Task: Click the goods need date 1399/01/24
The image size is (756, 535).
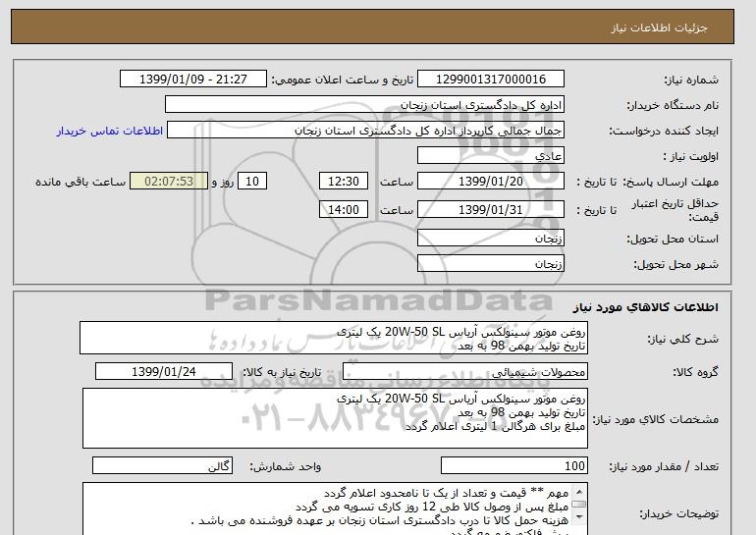Action: tap(164, 372)
